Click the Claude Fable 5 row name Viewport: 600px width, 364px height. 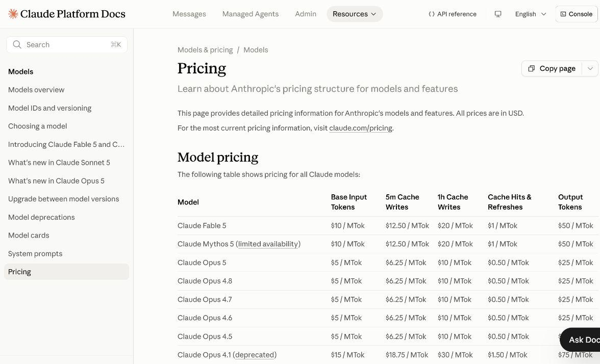click(x=202, y=225)
